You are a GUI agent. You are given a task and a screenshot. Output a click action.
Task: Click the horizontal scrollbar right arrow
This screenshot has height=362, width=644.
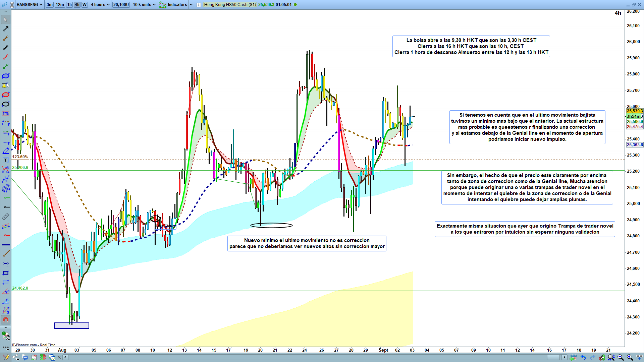tap(565, 357)
